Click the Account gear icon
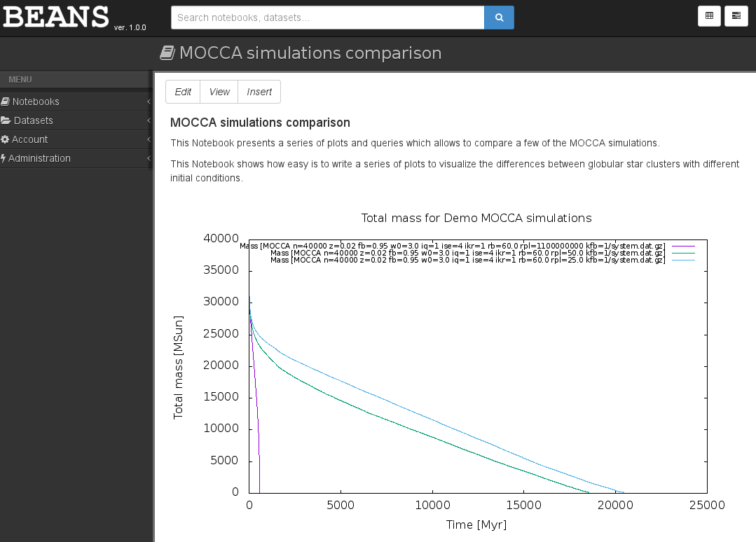756x542 pixels. [x=5, y=139]
